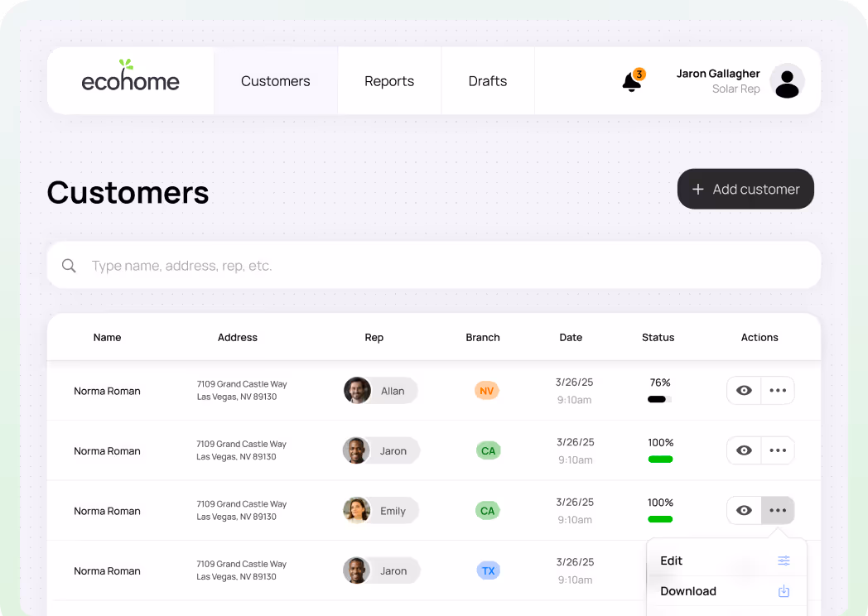View details for Jaron's CA row
Image resolution: width=868 pixels, height=616 pixels.
[744, 450]
